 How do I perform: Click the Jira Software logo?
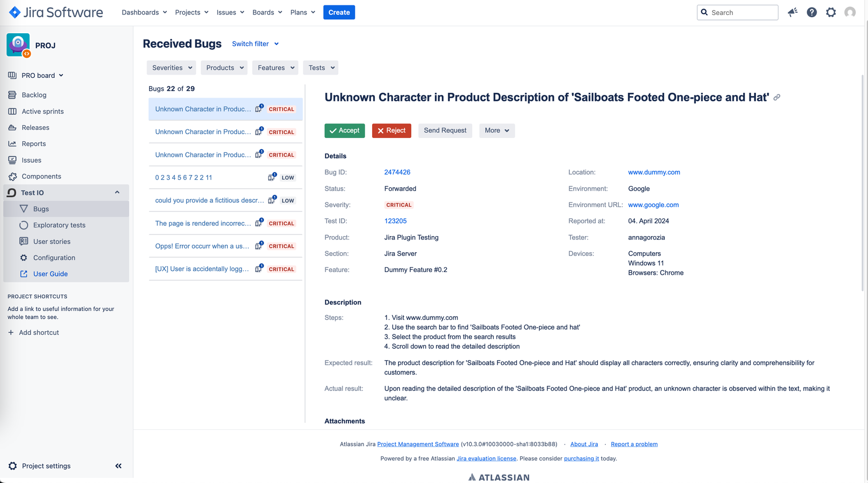point(56,12)
